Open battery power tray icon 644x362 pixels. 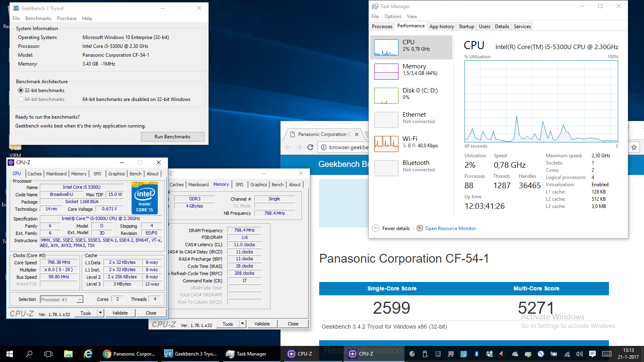point(554,354)
